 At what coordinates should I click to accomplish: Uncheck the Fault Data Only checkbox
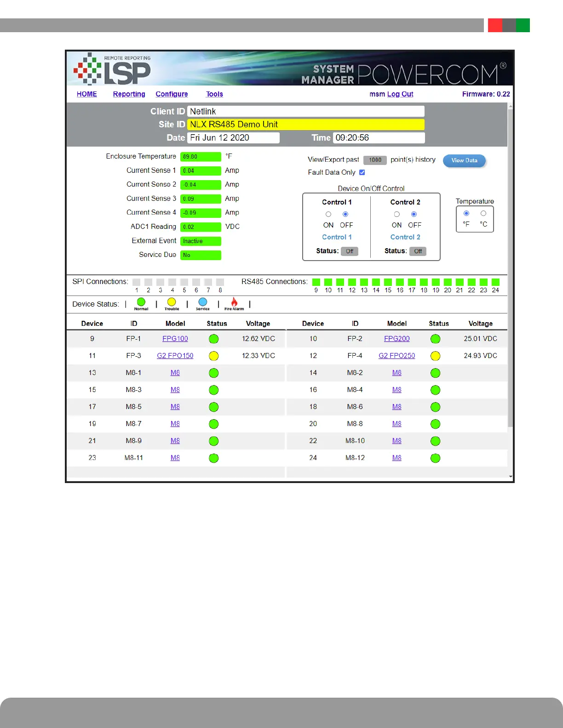362,172
